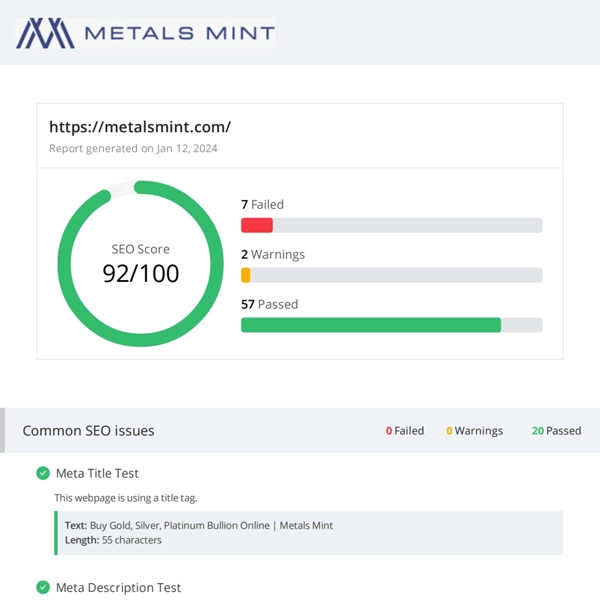Screen dimensions: 600x600
Task: Click the 92/100 score value
Action: click(x=140, y=272)
